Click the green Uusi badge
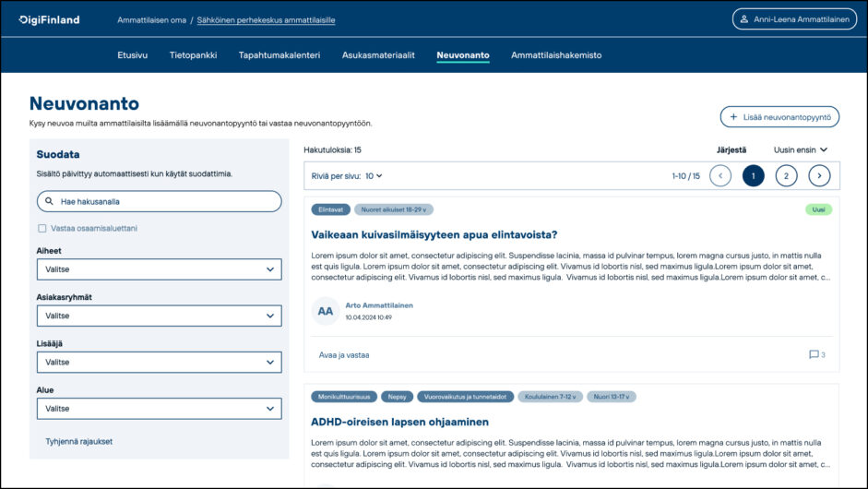The height and width of the screenshot is (489, 868). pyautogui.click(x=818, y=209)
